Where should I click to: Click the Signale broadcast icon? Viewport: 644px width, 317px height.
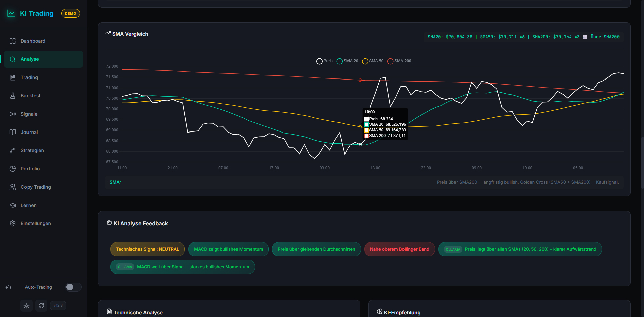(13, 114)
